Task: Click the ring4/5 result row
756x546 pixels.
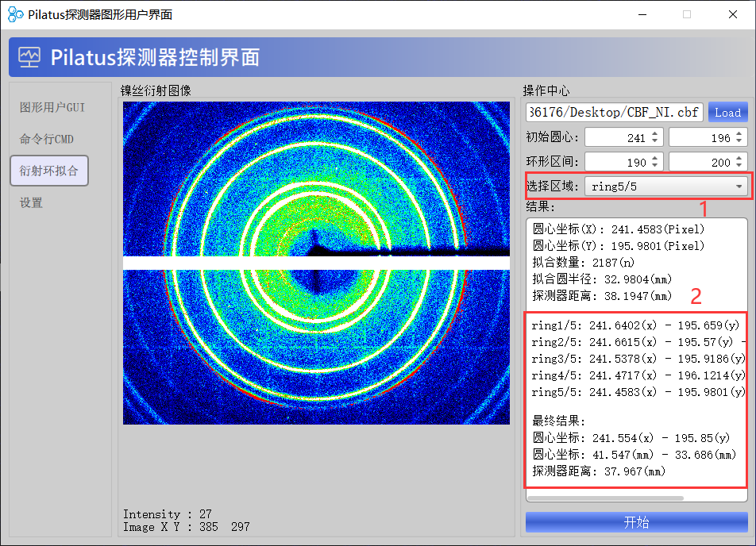Action: tap(638, 375)
